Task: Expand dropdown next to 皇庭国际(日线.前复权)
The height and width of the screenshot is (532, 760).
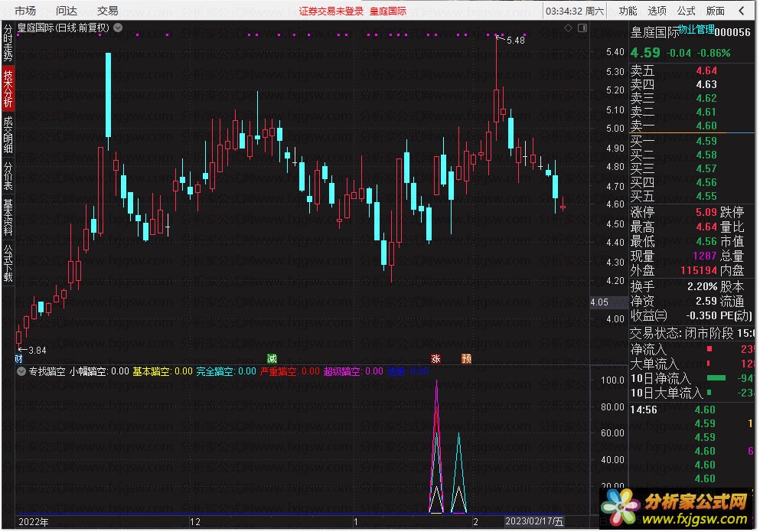Action: coord(118,28)
